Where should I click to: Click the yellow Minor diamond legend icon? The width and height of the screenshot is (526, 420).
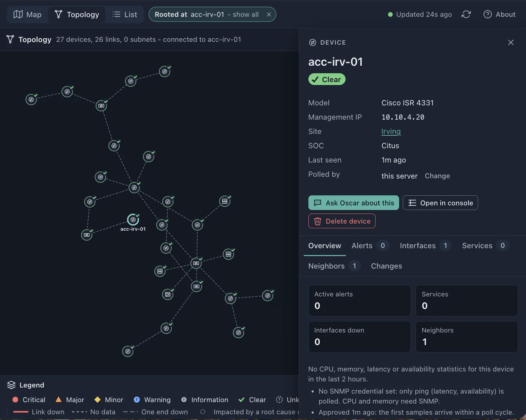(98, 400)
